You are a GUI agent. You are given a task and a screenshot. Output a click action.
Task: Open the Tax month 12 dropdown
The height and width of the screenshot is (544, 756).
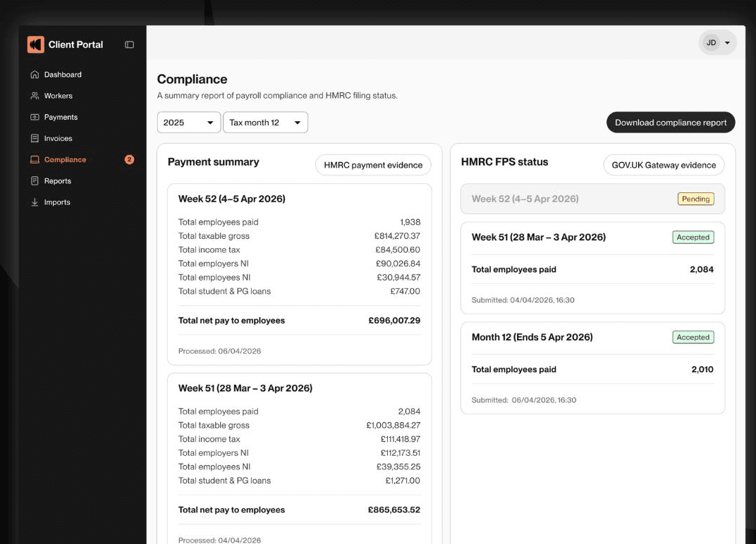pyautogui.click(x=266, y=123)
